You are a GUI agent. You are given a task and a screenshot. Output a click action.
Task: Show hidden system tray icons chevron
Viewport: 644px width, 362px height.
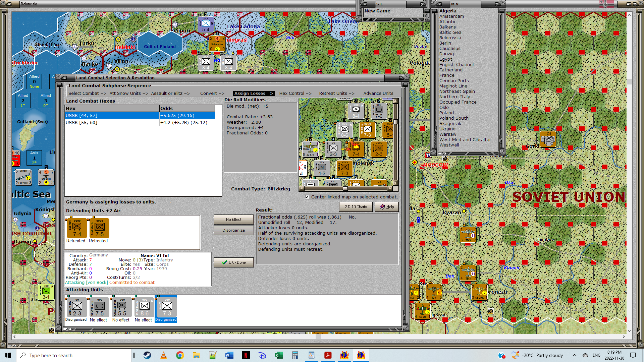[574, 355]
